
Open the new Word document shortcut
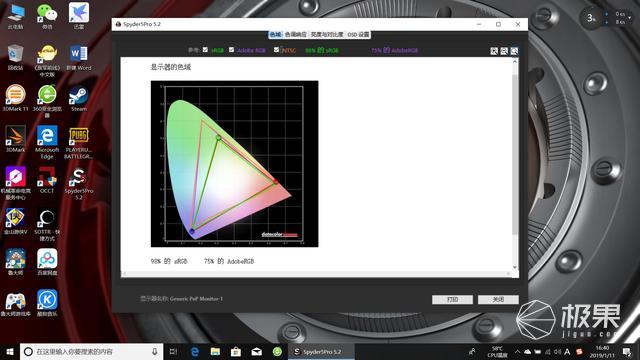tap(79, 57)
